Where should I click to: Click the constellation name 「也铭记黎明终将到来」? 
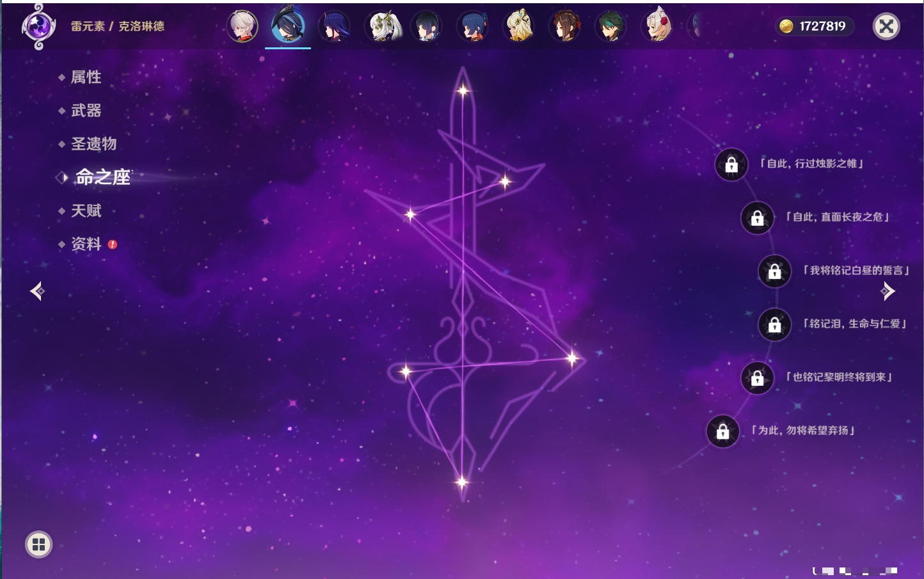click(839, 377)
